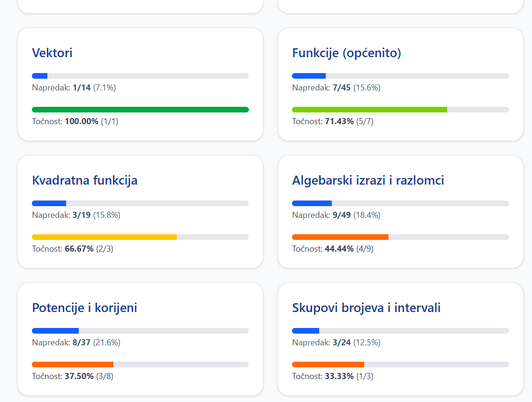
Task: Select the Kvadratna funkcija heading
Action: tap(85, 180)
